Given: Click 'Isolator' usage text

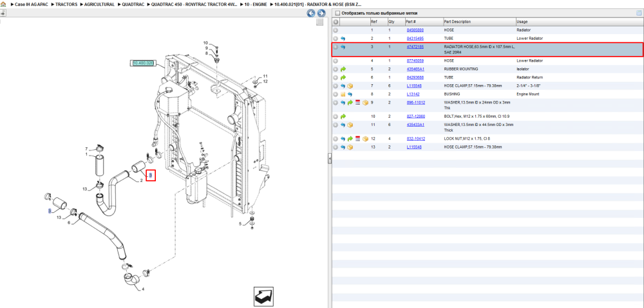Looking at the screenshot, I should pyautogui.click(x=522, y=69).
